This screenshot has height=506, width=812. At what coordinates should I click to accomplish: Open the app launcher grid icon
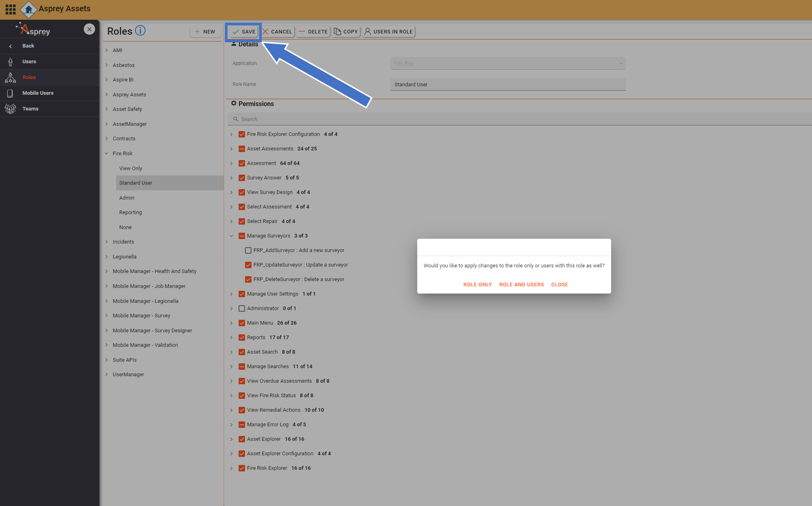tap(10, 9)
